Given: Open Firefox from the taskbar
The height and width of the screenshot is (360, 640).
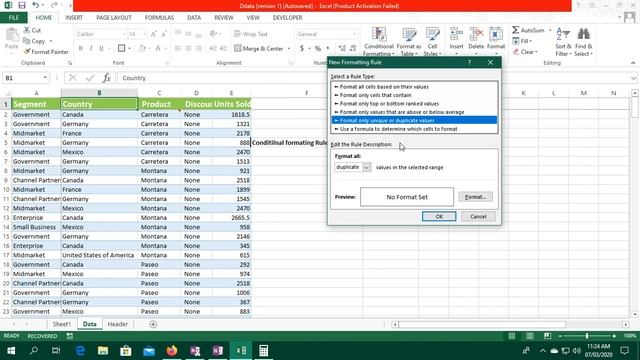Looking at the screenshot, I should point(172,351).
